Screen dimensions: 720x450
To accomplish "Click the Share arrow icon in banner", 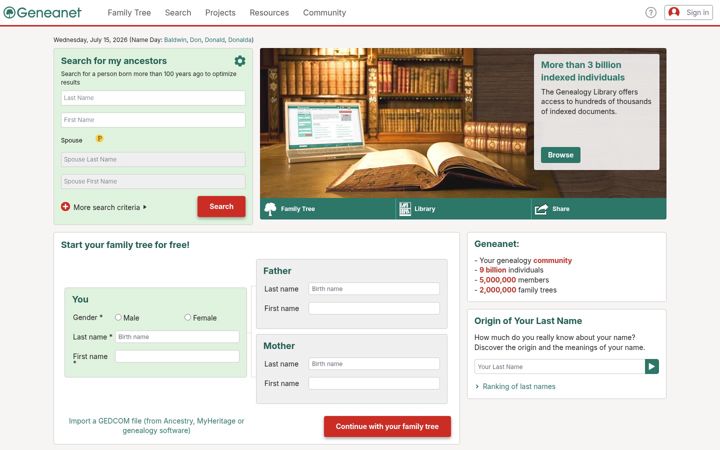I will 541,209.
